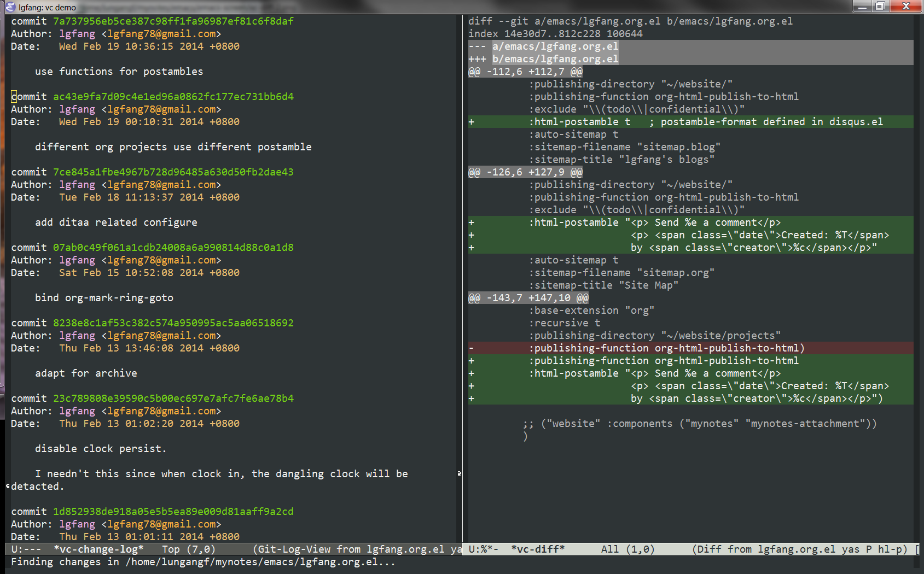
Task: Click the Emacs icon in the title bar
Action: tap(10, 7)
